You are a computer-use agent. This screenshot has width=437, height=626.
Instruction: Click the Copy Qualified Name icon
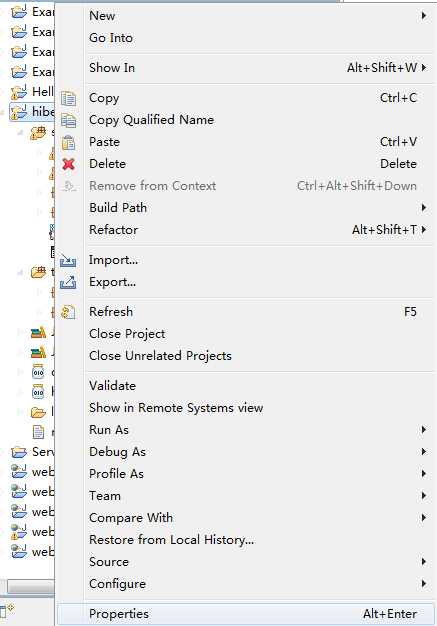click(68, 120)
